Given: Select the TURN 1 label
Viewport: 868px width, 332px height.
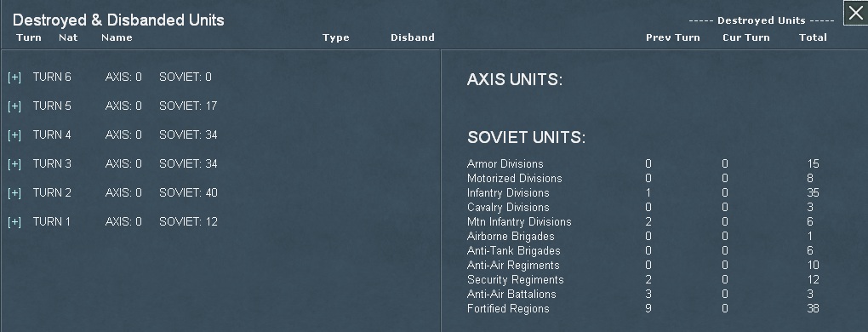Looking at the screenshot, I should (52, 221).
